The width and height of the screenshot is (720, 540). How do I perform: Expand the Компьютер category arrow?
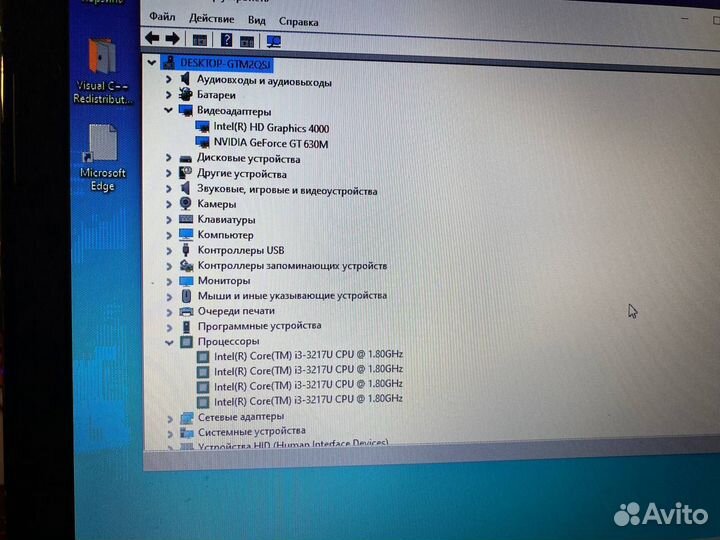coord(169,235)
